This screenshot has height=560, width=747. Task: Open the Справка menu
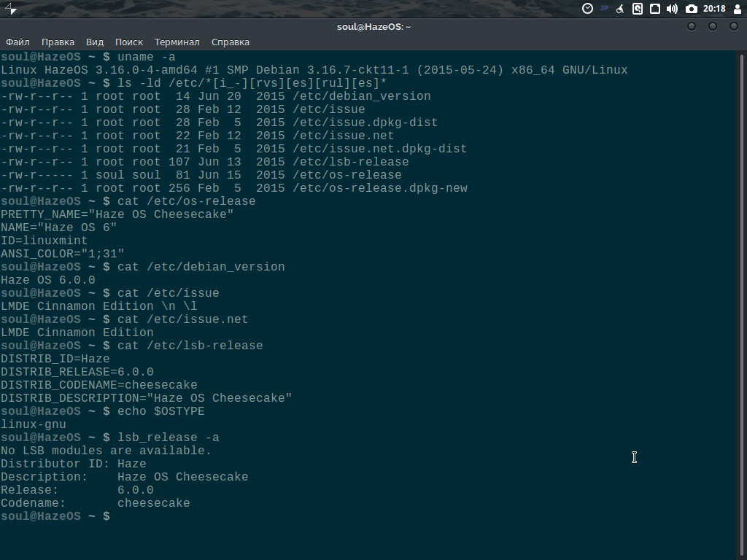(x=230, y=42)
